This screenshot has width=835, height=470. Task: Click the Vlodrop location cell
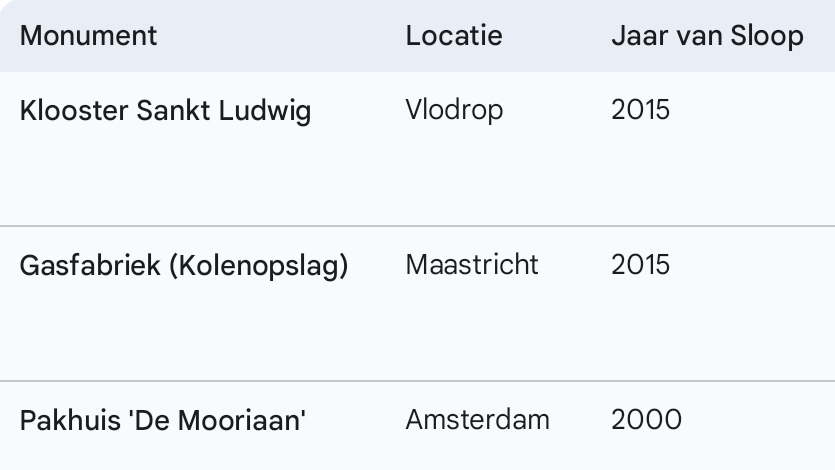(x=454, y=109)
